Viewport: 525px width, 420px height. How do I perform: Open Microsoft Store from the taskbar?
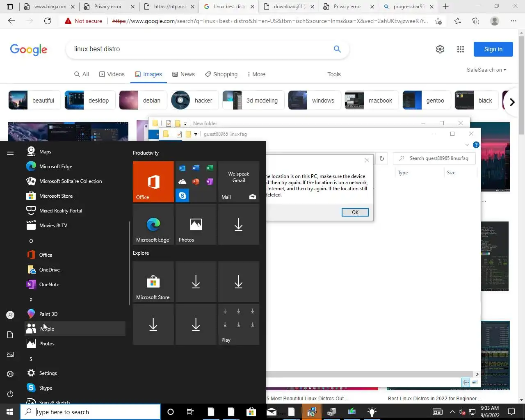251,412
